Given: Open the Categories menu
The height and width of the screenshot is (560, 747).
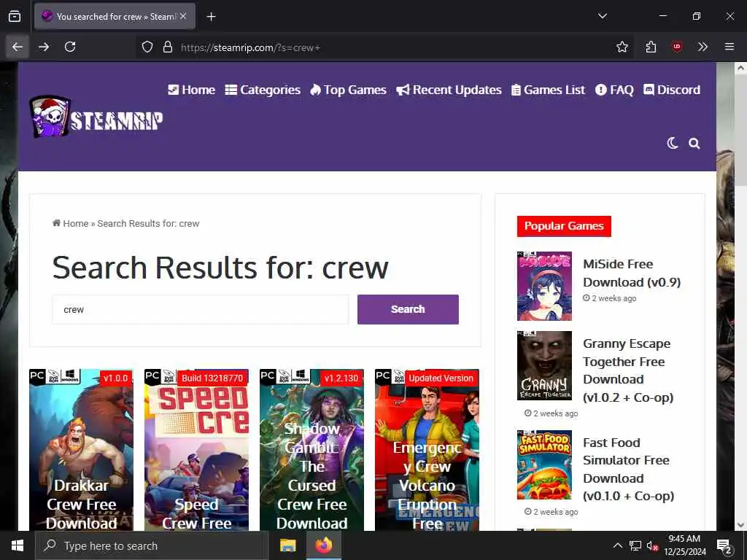Looking at the screenshot, I should (x=263, y=90).
